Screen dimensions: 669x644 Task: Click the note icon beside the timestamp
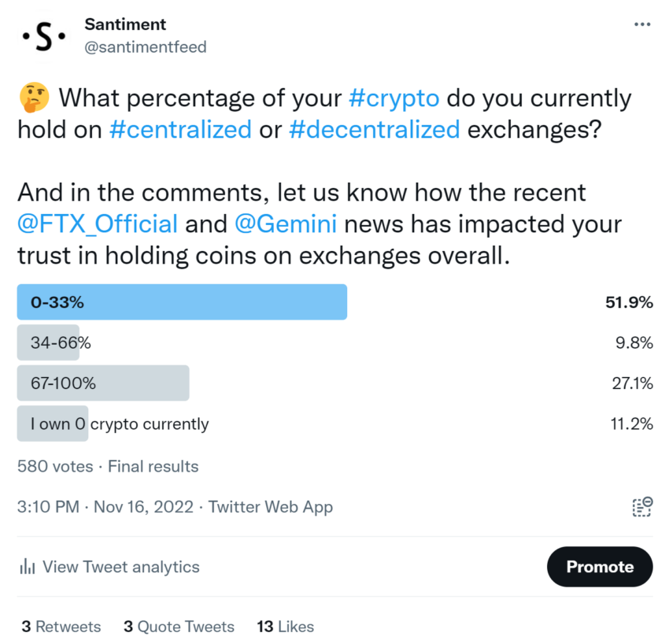pos(642,506)
